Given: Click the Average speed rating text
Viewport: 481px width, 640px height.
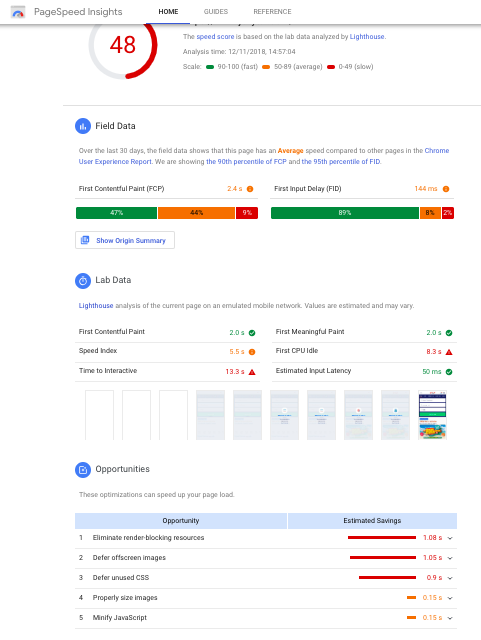Looking at the screenshot, I should coord(290,151).
